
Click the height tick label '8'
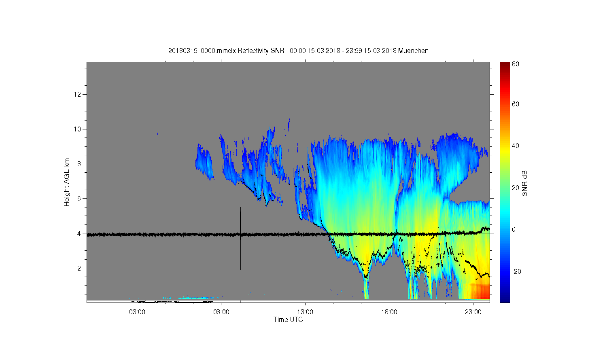(x=79, y=164)
